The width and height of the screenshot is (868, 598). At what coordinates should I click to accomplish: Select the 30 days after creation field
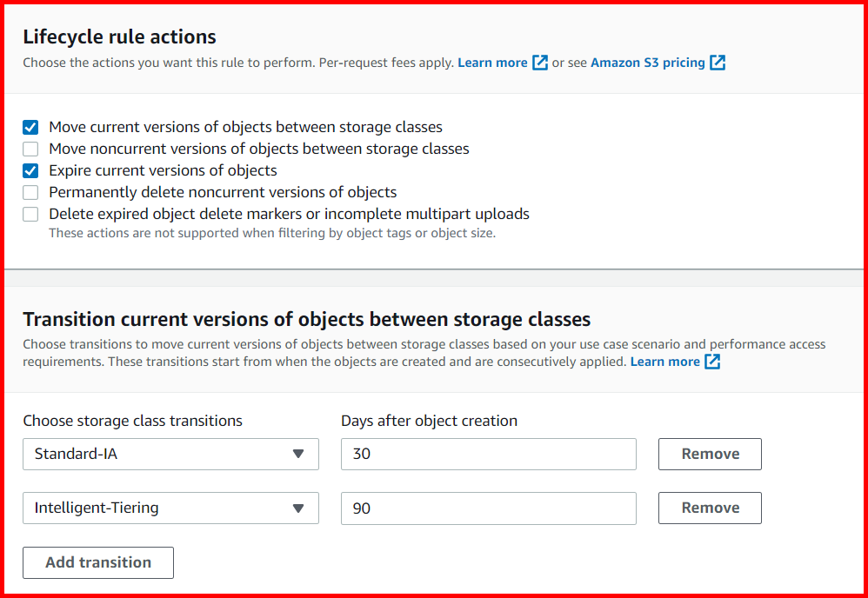[x=487, y=454]
